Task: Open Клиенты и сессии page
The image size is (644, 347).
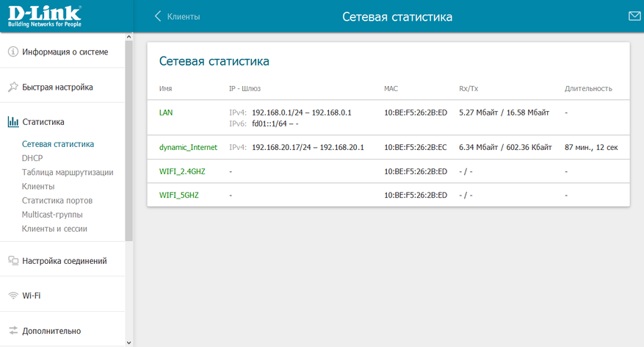Action: (55, 229)
